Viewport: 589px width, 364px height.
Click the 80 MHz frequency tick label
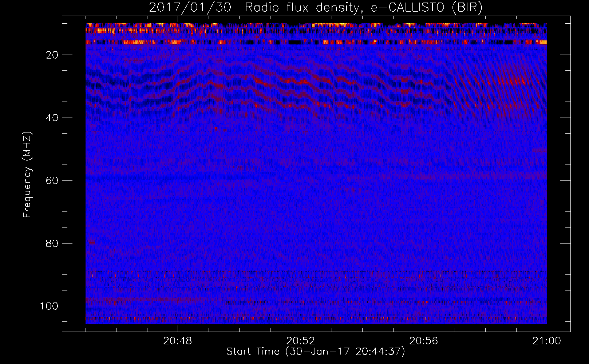52,243
